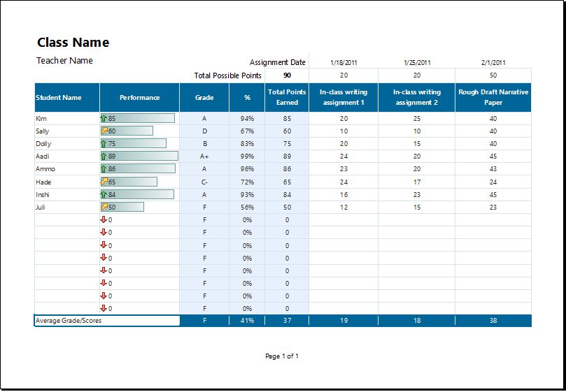Select Hade's 72% cell
The width and height of the screenshot is (566, 392).
pos(247,182)
